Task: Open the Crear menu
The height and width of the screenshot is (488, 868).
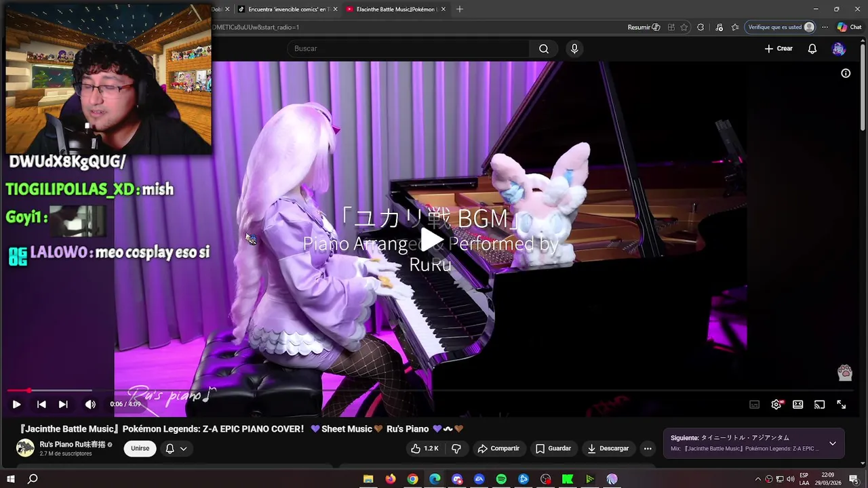Action: click(x=778, y=49)
